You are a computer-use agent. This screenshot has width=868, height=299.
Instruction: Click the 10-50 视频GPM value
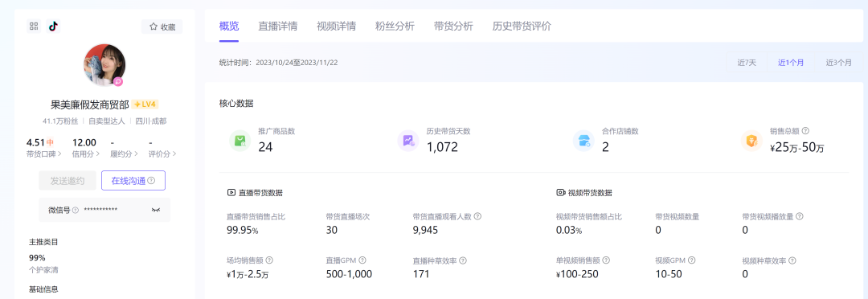click(x=669, y=274)
